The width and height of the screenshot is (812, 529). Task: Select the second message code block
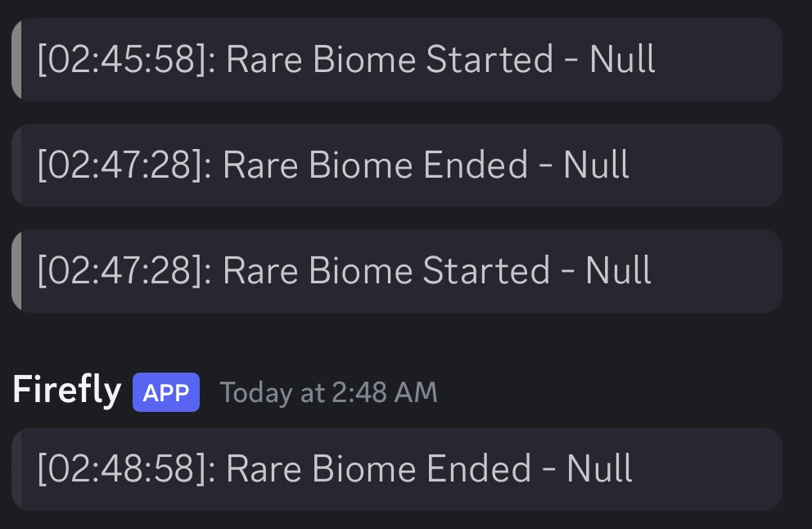tap(397, 165)
